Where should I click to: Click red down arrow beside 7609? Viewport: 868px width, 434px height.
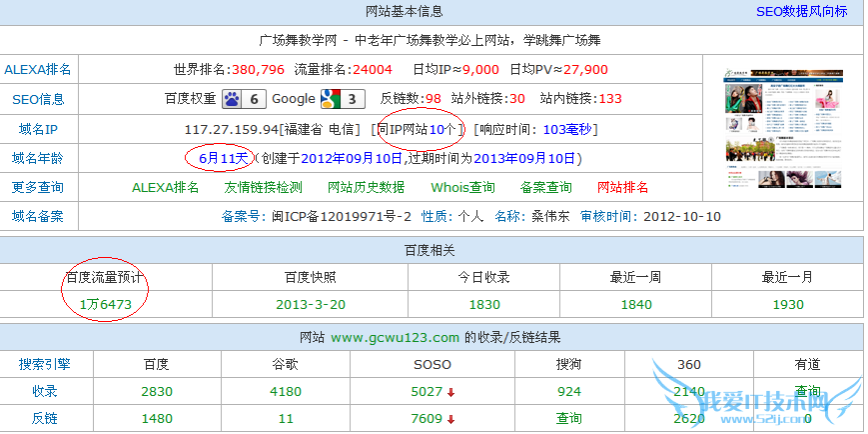(450, 420)
